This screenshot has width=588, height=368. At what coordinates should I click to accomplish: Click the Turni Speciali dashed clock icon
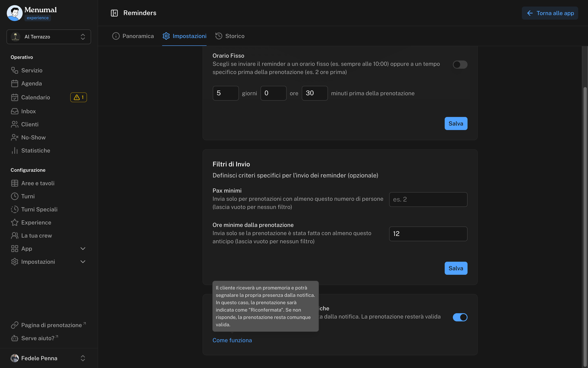coord(15,209)
